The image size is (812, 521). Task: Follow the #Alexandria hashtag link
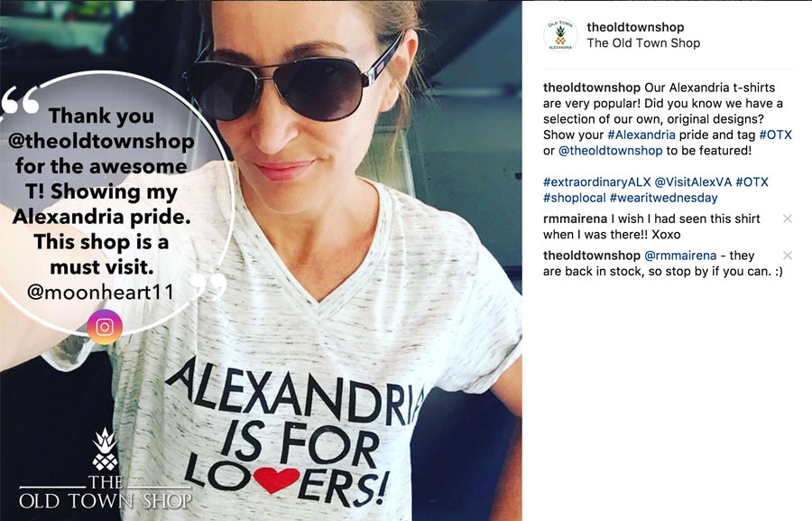641,135
